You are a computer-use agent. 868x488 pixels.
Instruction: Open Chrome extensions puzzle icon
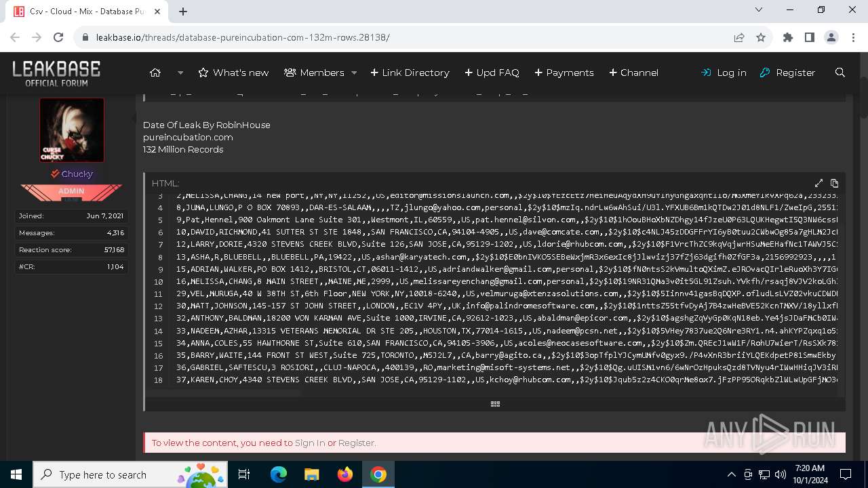tap(788, 37)
